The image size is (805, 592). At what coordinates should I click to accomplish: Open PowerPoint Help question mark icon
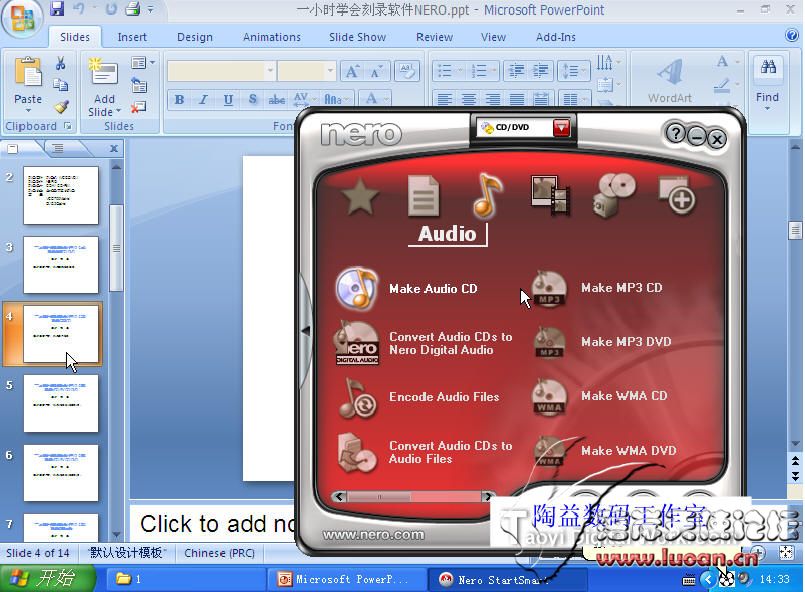coord(792,35)
